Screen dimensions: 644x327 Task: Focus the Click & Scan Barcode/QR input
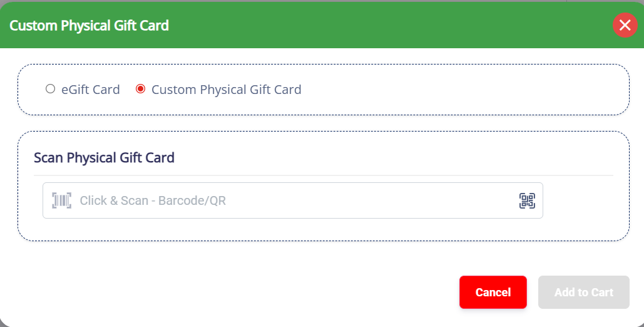pos(288,200)
